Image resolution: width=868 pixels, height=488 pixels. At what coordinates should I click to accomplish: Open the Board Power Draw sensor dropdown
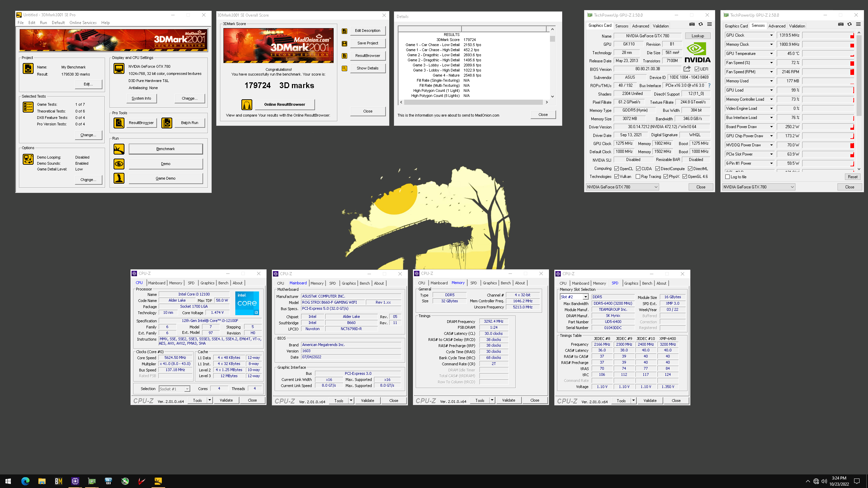coord(771,127)
